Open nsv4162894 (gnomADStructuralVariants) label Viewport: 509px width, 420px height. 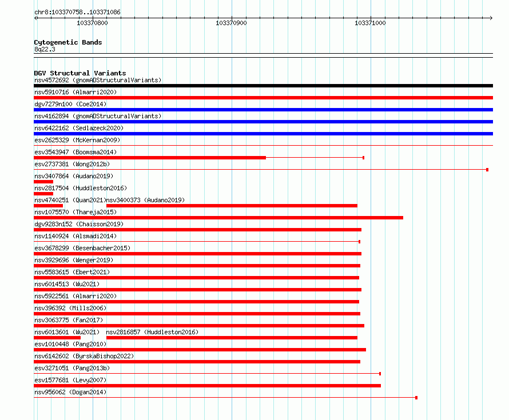tap(98, 116)
